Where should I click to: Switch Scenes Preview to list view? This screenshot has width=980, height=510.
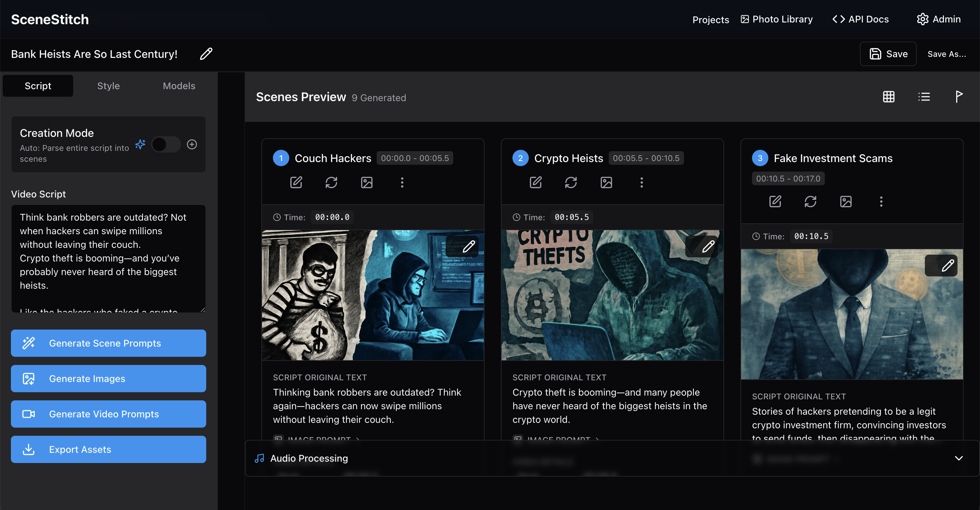tap(924, 97)
